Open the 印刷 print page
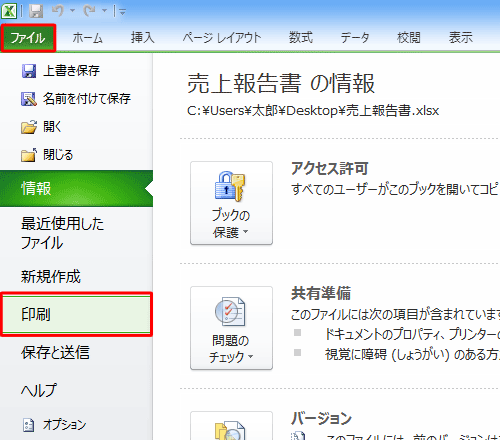 [x=76, y=314]
